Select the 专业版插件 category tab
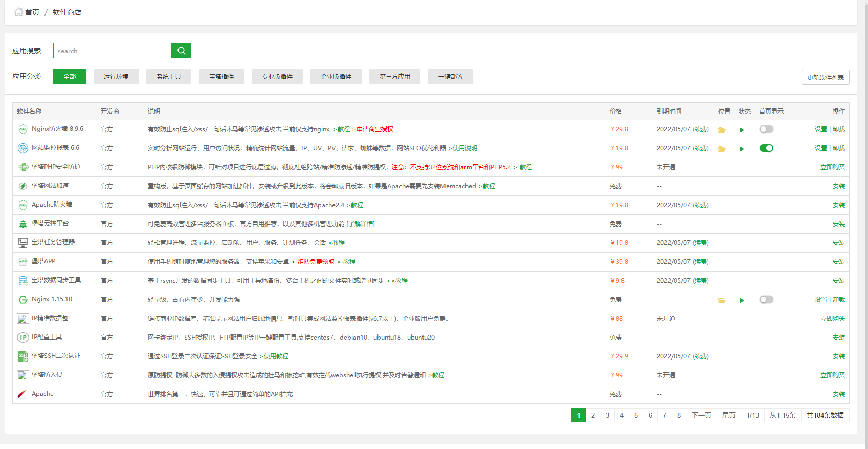The height and width of the screenshot is (449, 868). (x=277, y=76)
